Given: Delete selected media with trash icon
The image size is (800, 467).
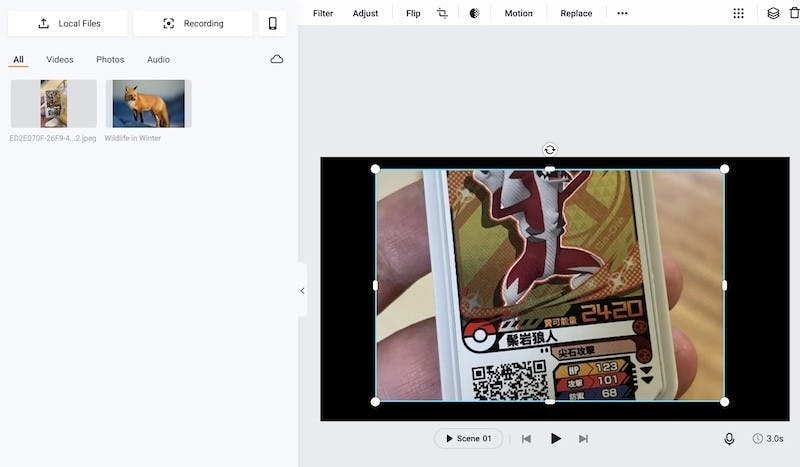Looking at the screenshot, I should (795, 13).
